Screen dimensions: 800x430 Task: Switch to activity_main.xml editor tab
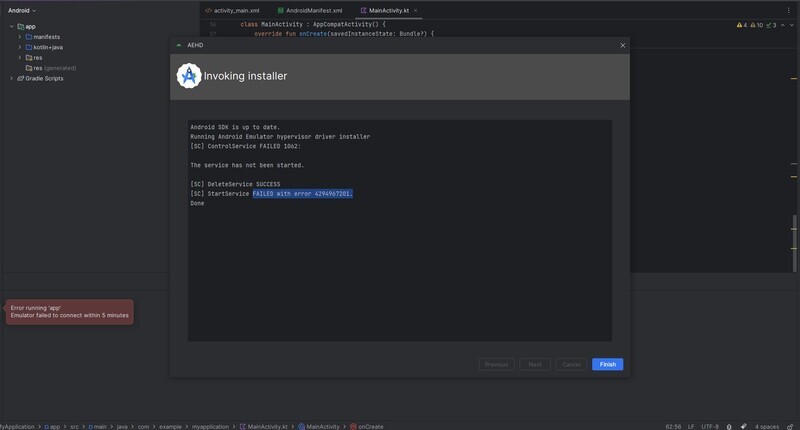coord(233,10)
